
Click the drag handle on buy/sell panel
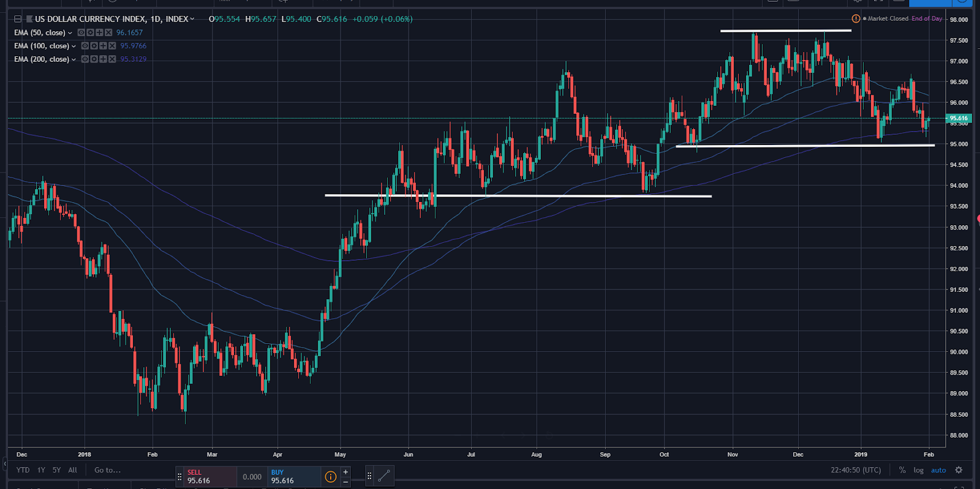179,476
